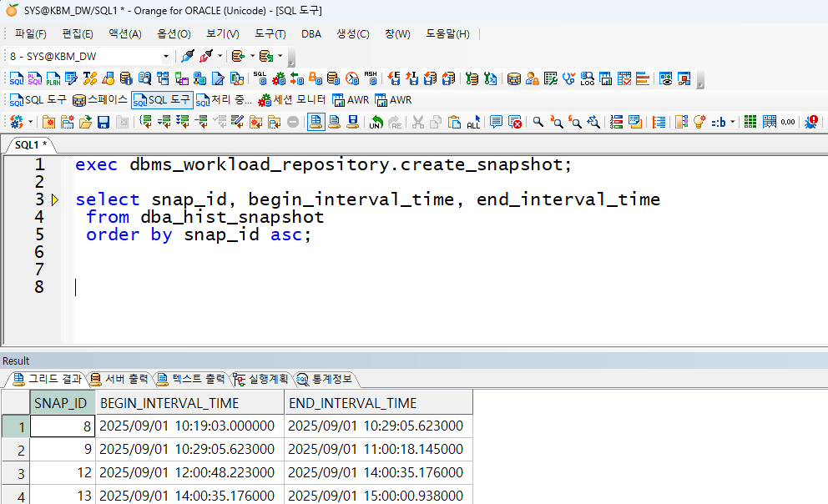Screen dimensions: 828x504
Task: Open the DBA menu
Action: [x=311, y=34]
